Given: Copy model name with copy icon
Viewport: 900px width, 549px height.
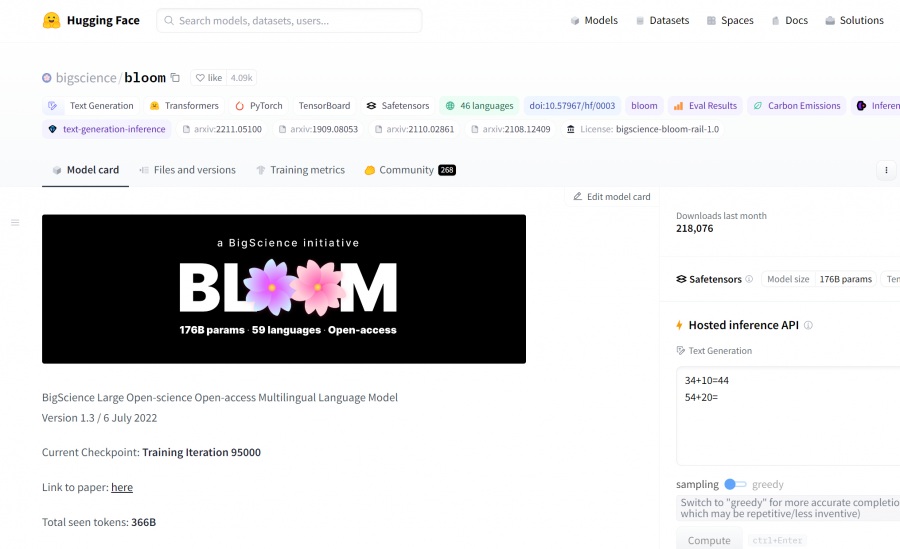Looking at the screenshot, I should 176,78.
